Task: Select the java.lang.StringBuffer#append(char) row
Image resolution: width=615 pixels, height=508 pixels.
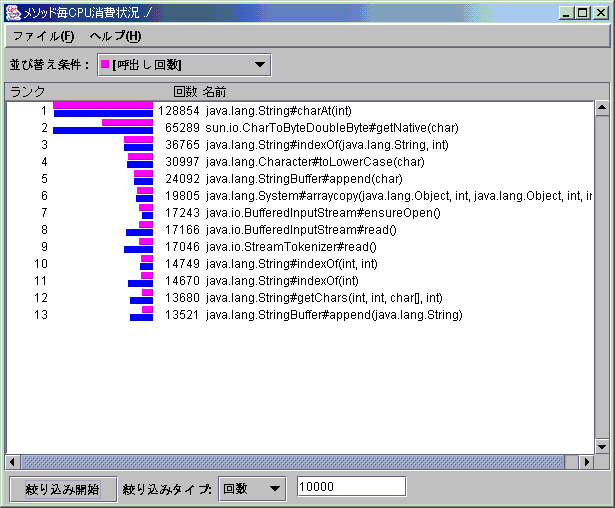Action: (x=300, y=179)
